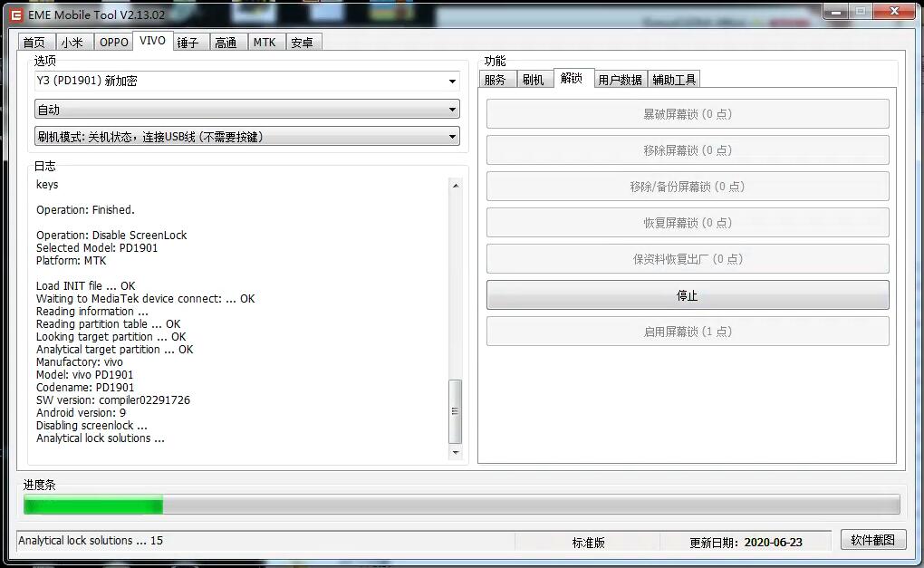Image resolution: width=924 pixels, height=568 pixels.
Task: Click the log line 'Codename: PD1901'
Action: tap(85, 387)
